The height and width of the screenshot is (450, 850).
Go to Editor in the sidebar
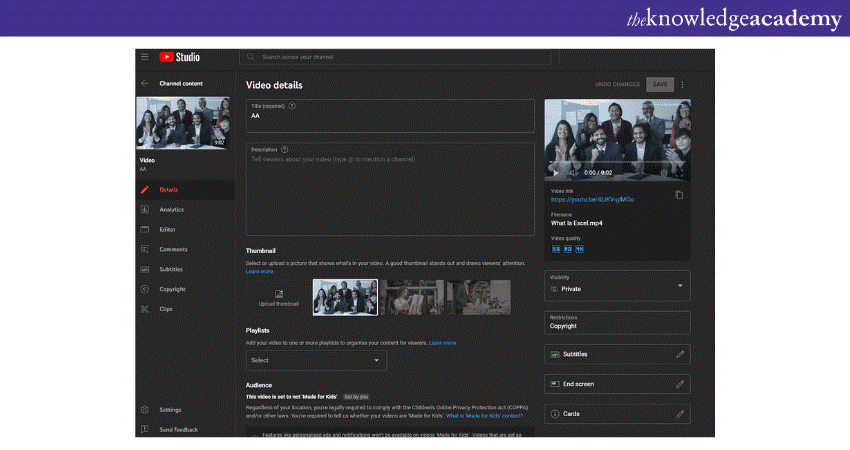click(167, 229)
